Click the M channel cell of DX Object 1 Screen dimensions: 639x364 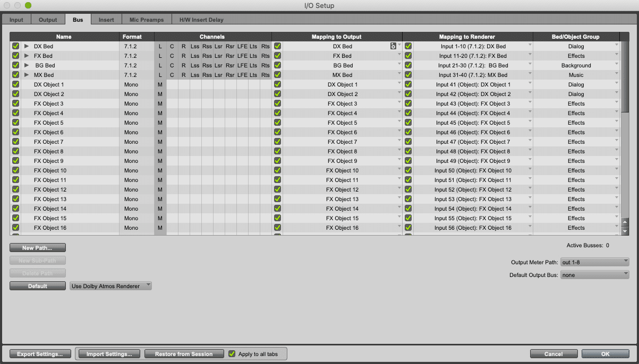160,85
